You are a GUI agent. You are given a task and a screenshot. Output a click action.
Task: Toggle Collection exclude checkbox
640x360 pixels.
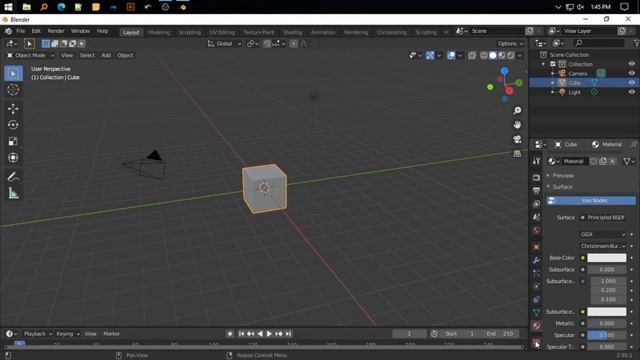click(553, 64)
